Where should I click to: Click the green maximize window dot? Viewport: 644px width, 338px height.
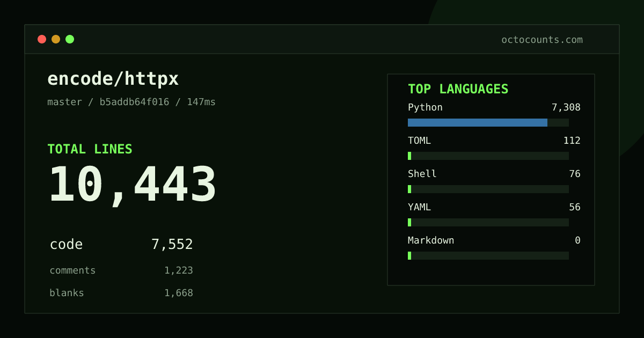70,39
